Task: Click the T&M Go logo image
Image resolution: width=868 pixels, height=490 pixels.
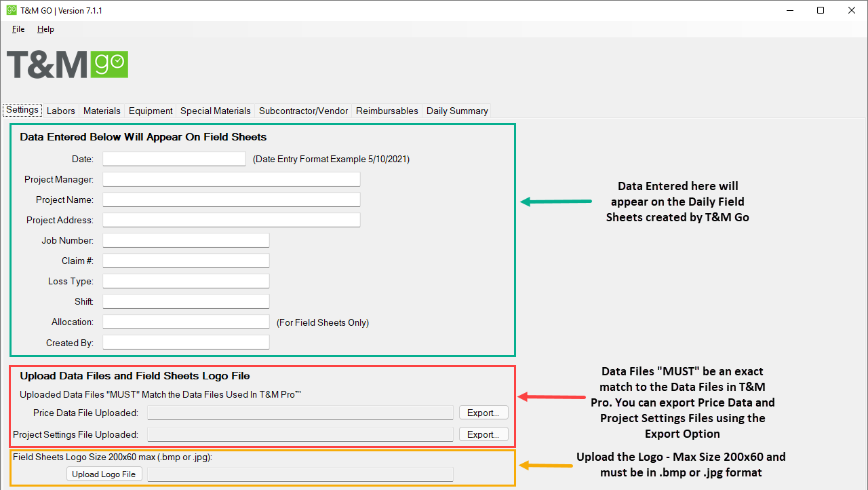Action: 67,64
